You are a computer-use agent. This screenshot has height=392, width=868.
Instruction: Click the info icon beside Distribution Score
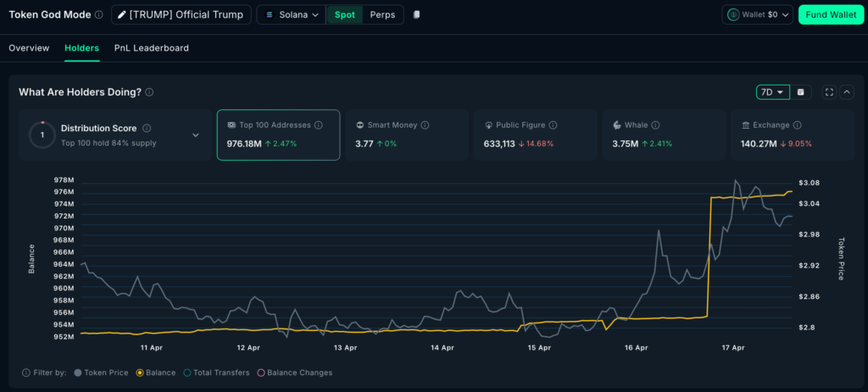[147, 129]
